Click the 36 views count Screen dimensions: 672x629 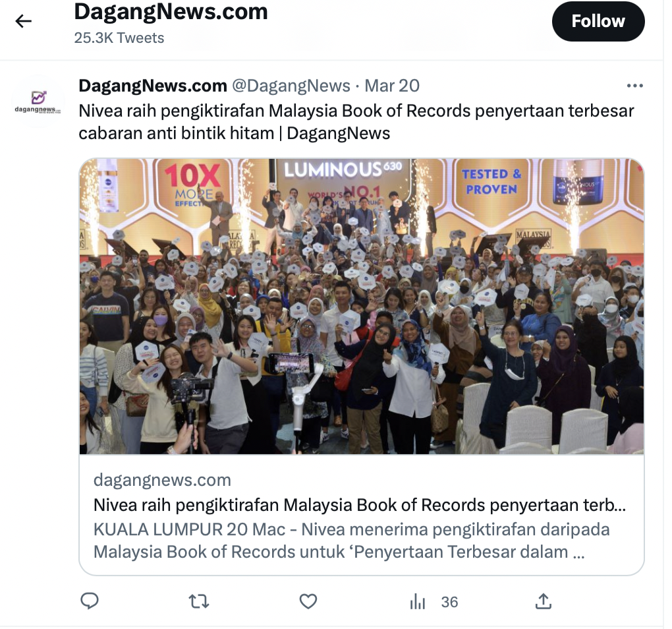point(449,602)
